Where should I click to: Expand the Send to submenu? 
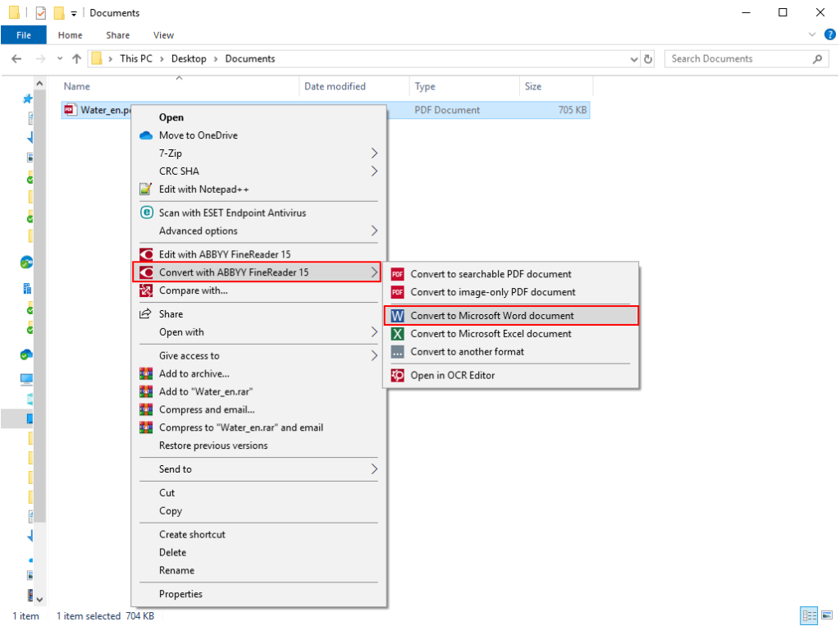point(374,469)
